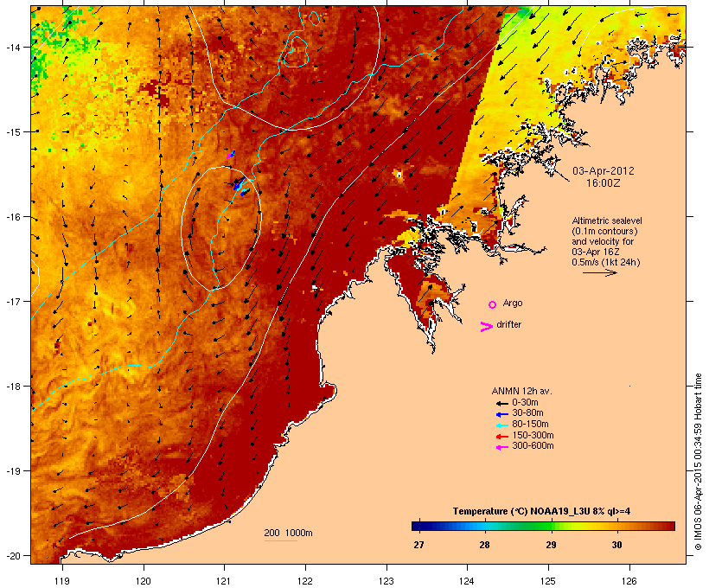Screen dimensions: 709x588
Task: Click the 'ANMN 12h av.' legend heading
Action: pos(521,391)
